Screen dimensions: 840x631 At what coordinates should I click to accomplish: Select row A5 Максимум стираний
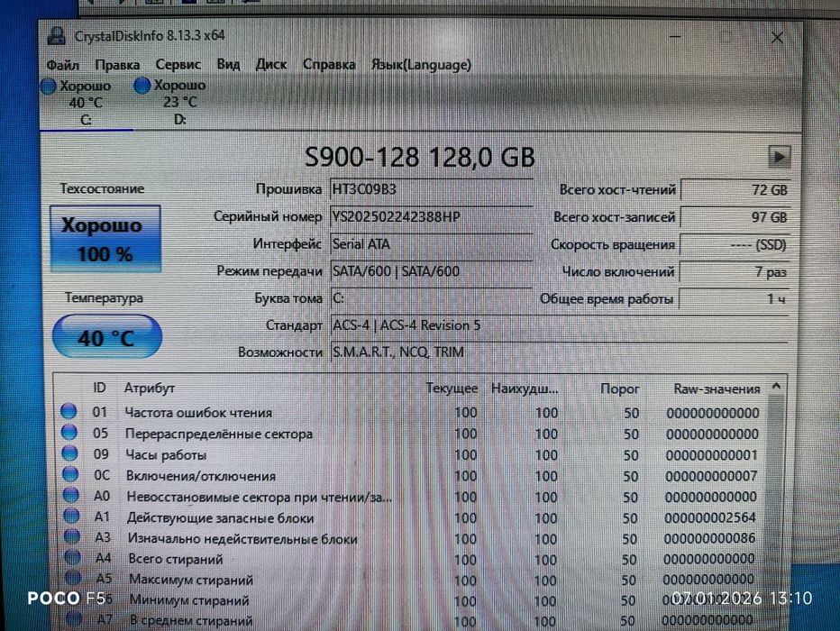point(410,580)
